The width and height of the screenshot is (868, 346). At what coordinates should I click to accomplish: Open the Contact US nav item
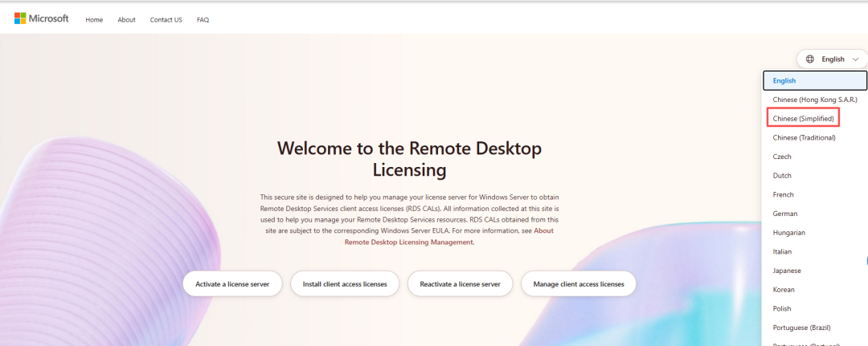pos(166,20)
